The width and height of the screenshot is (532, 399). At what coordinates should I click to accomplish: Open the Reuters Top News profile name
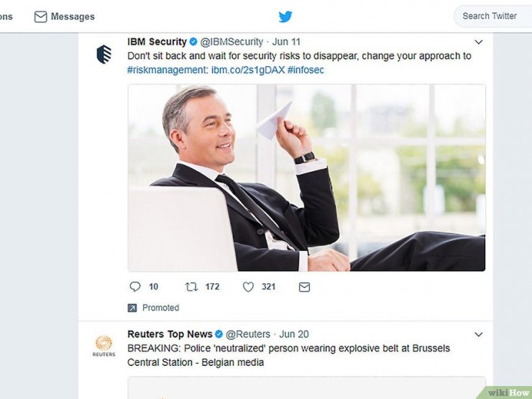point(170,334)
